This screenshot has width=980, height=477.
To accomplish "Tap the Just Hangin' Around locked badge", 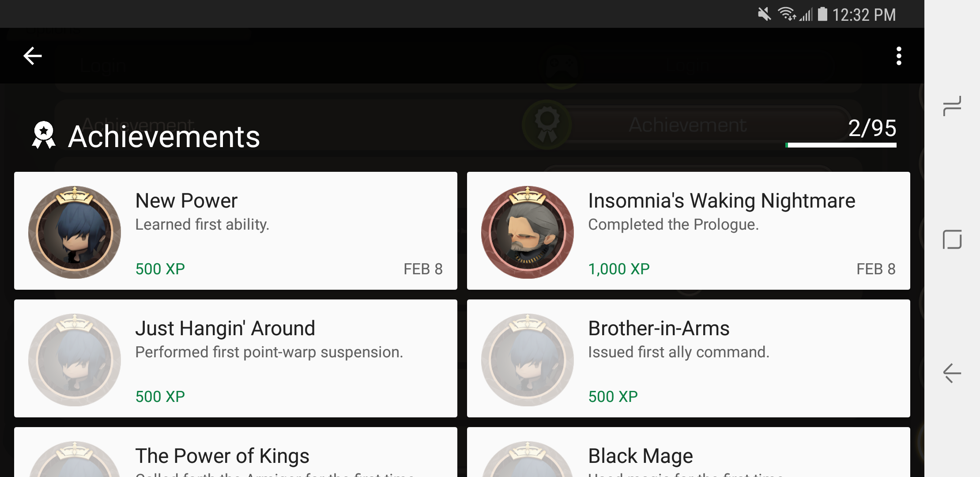I will 75,360.
